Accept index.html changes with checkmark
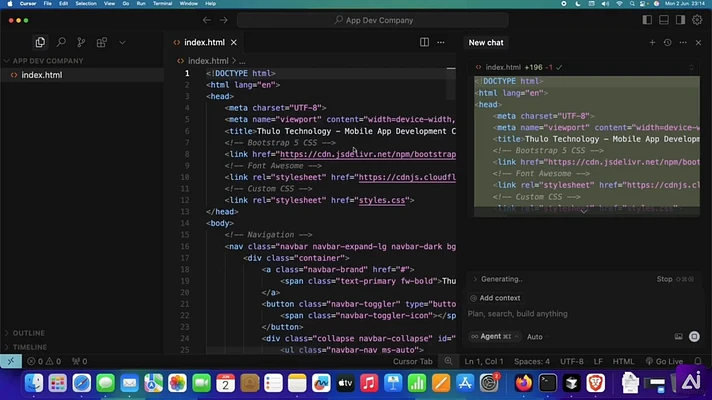The height and width of the screenshot is (400, 712). pos(559,67)
